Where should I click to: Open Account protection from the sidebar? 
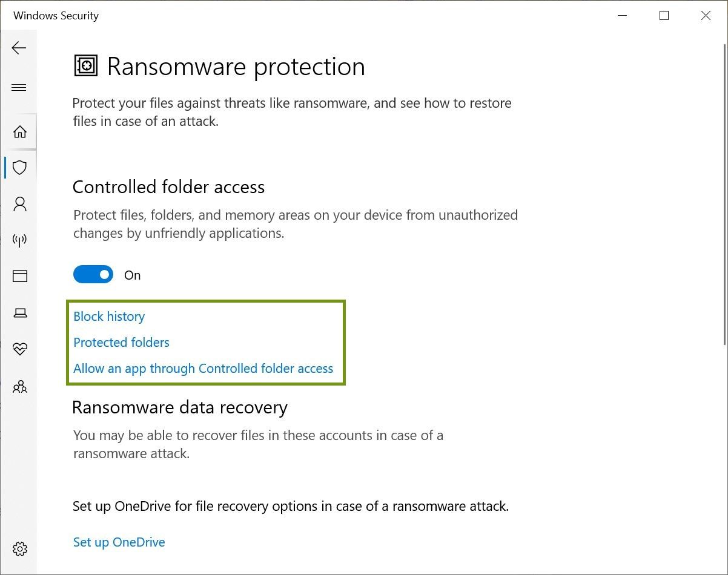[19, 204]
